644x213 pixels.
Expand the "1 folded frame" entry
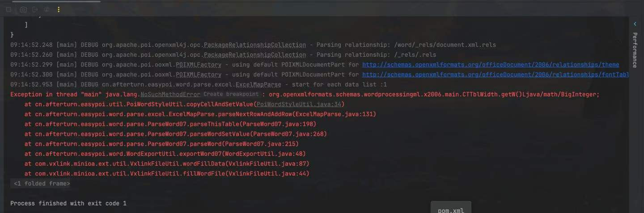tap(41, 184)
